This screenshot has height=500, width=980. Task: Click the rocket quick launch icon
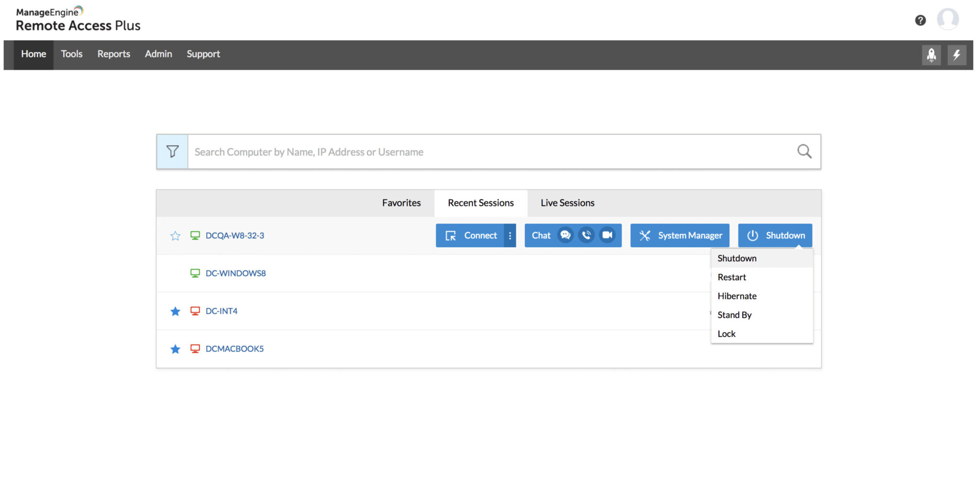click(x=931, y=55)
